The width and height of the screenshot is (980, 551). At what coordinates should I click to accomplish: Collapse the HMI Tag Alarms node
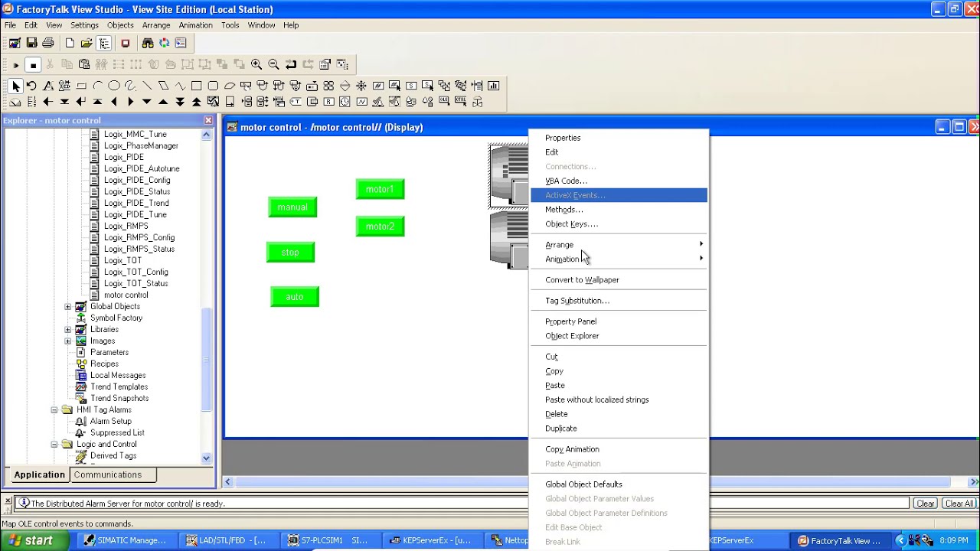(x=54, y=409)
